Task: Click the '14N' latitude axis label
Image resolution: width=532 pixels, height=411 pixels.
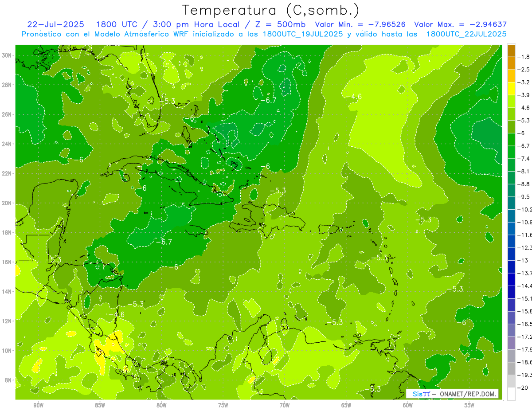Action: coord(7,291)
